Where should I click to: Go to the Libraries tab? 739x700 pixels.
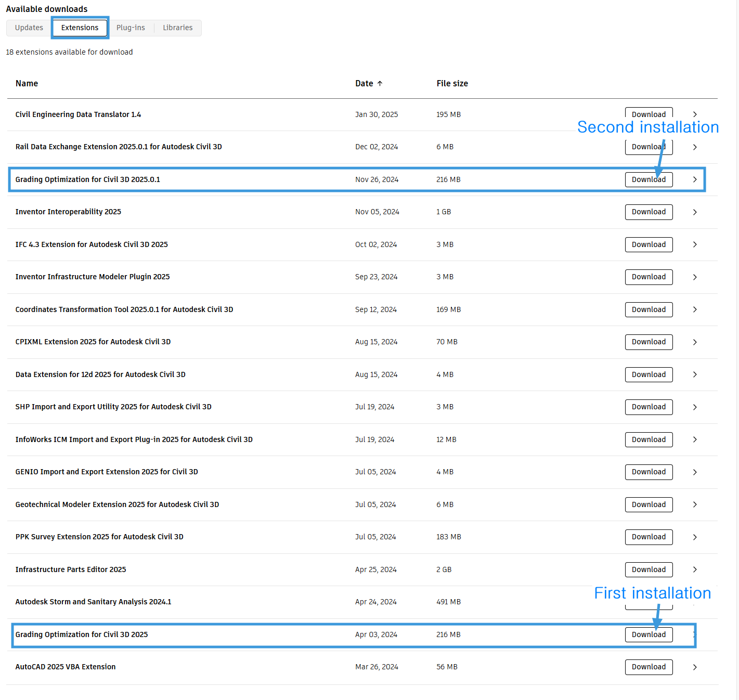178,28
